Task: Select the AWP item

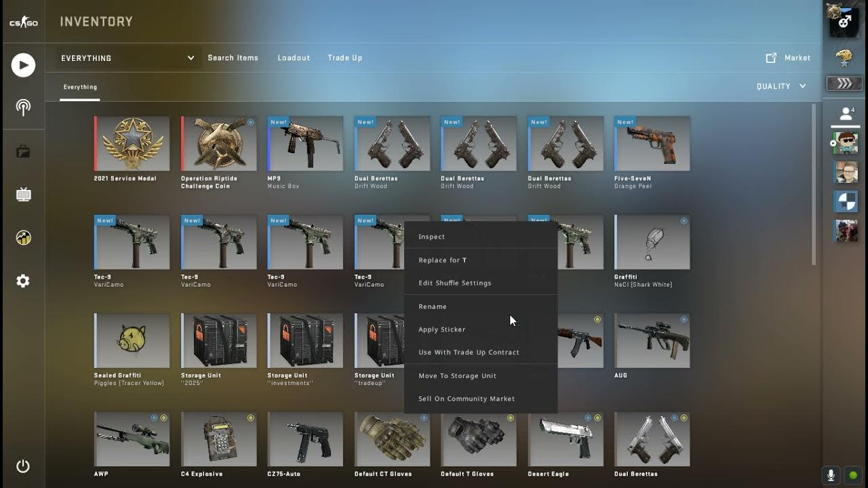Action: (132, 439)
